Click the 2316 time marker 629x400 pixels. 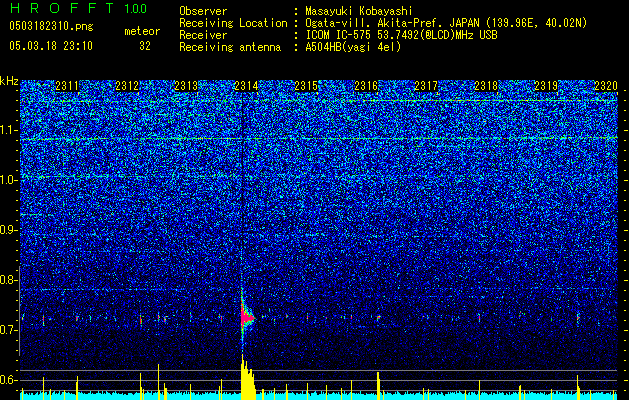366,86
